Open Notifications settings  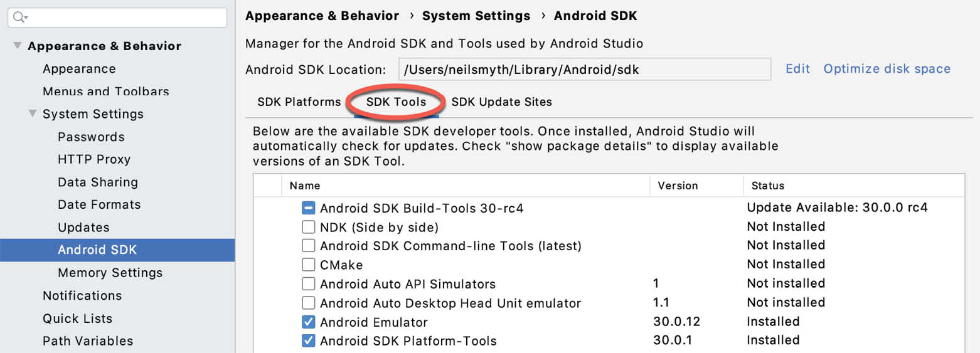[x=82, y=295]
